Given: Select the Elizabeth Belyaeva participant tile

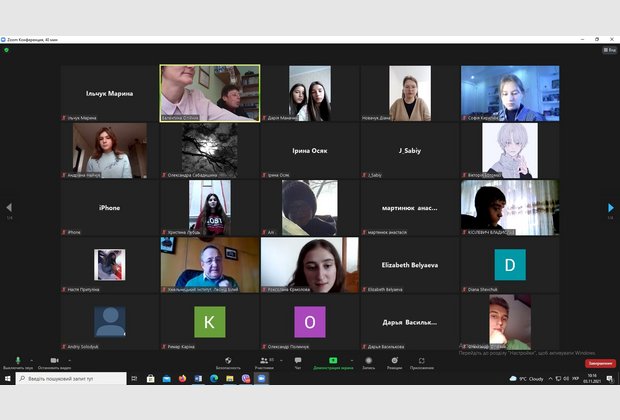Looking at the screenshot, I should coord(410,265).
